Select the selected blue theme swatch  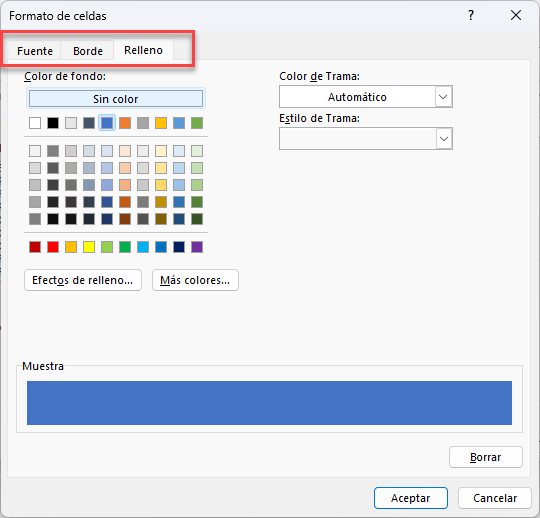pos(107,123)
